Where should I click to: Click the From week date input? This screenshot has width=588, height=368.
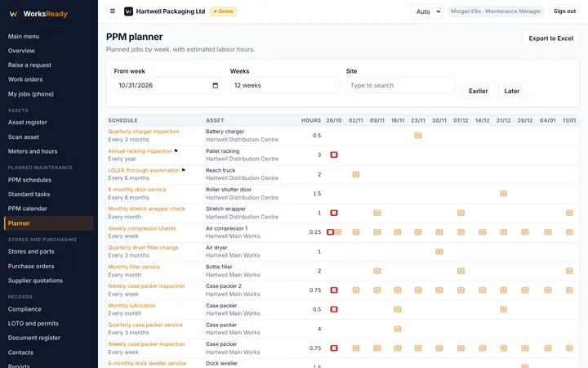tap(168, 85)
